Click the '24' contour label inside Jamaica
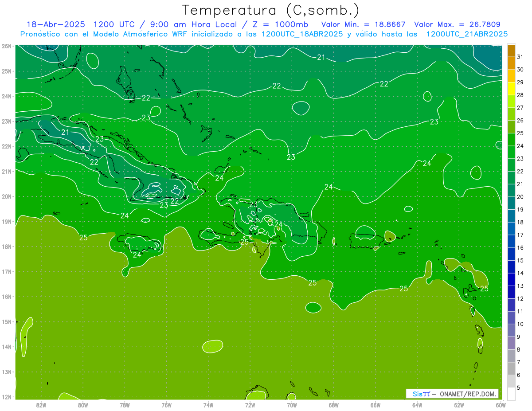Screen dimensions: 532x411 (x=137, y=254)
